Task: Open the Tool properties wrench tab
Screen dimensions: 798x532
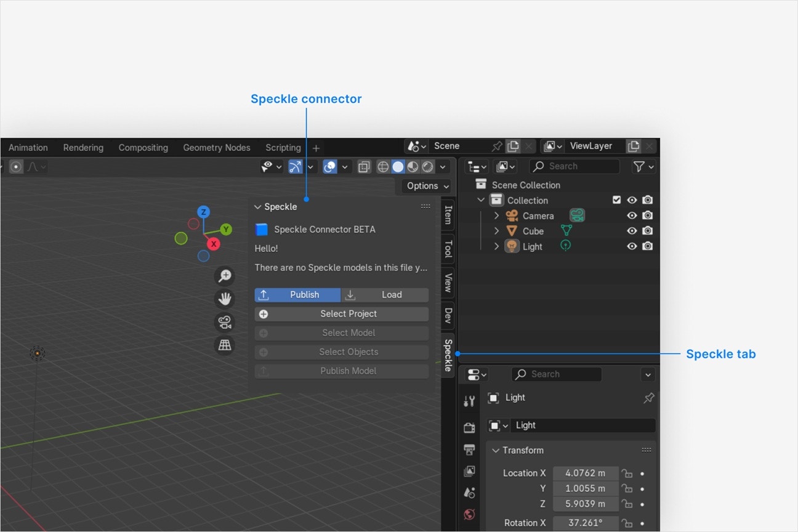Action: point(469,401)
